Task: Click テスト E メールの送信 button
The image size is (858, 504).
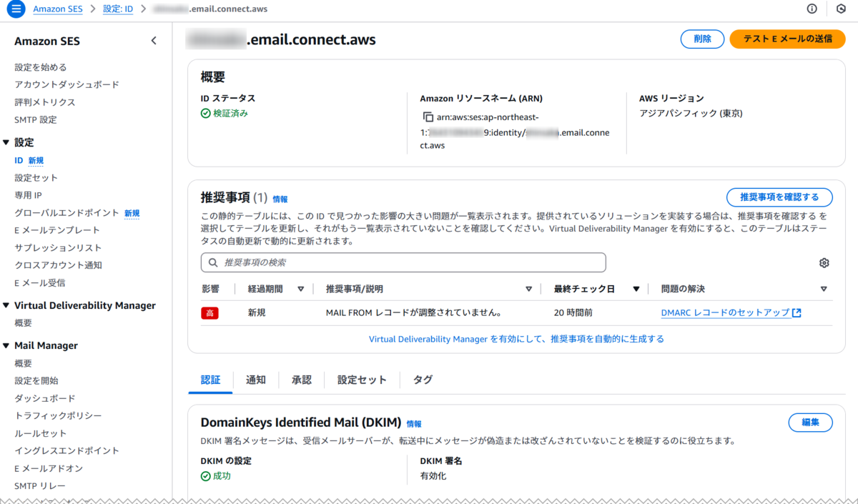Action: 787,39
